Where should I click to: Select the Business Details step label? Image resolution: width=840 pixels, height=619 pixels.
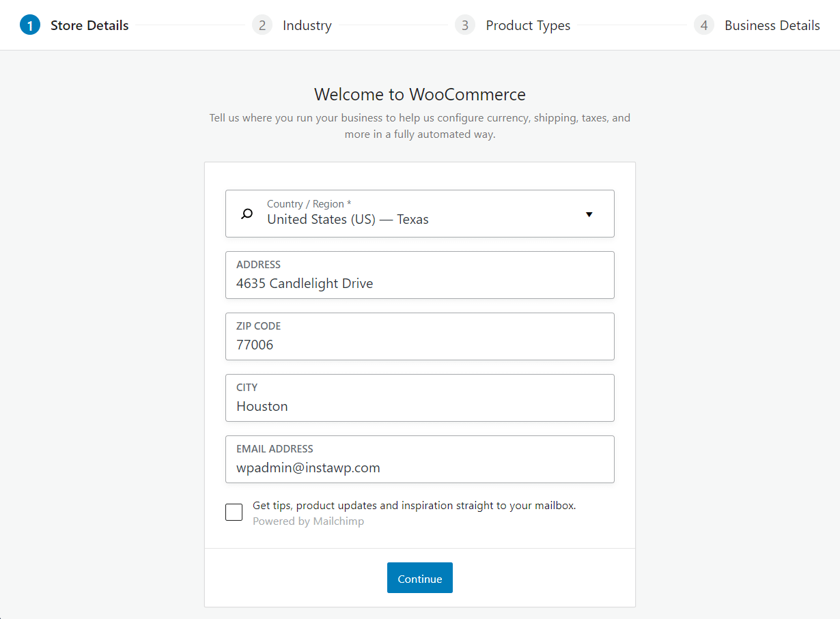772,25
